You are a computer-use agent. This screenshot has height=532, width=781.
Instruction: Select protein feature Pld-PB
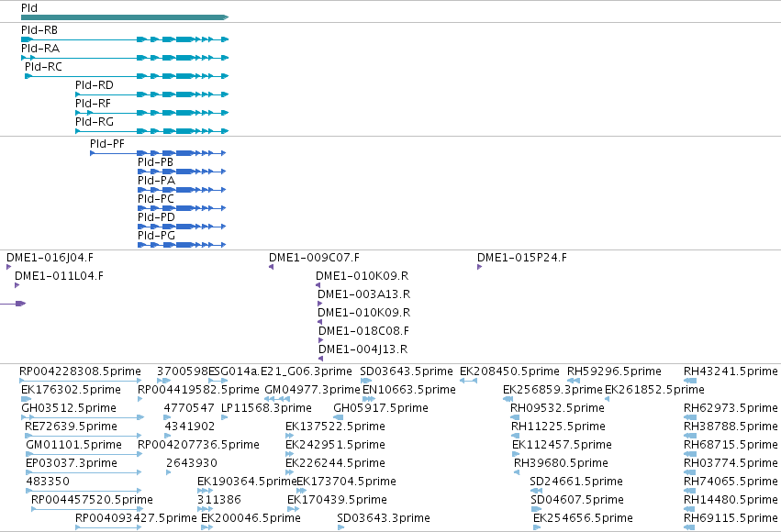coord(182,172)
